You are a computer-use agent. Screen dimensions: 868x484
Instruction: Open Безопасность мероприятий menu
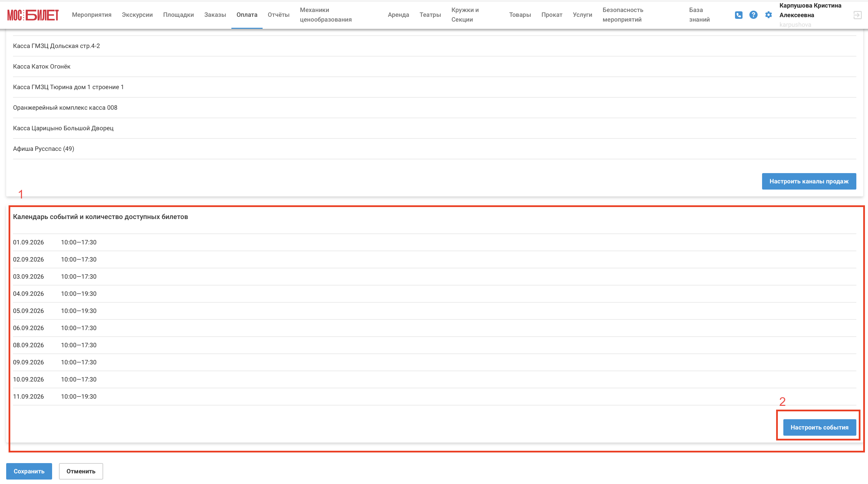coord(623,15)
